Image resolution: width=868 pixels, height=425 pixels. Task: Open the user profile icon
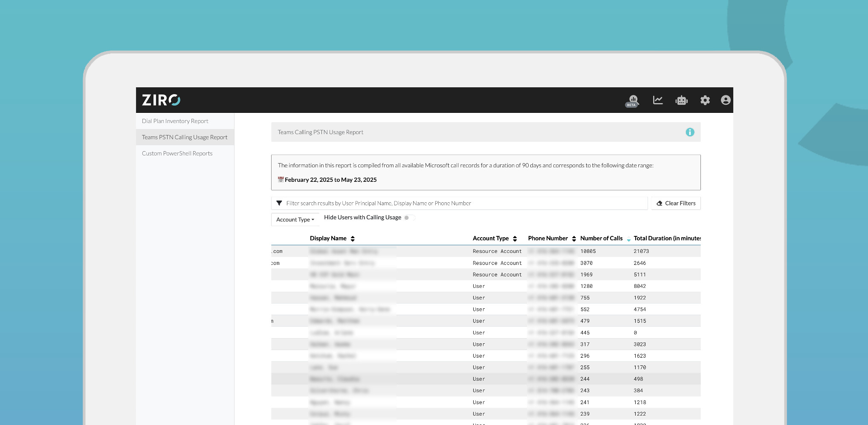(x=726, y=100)
